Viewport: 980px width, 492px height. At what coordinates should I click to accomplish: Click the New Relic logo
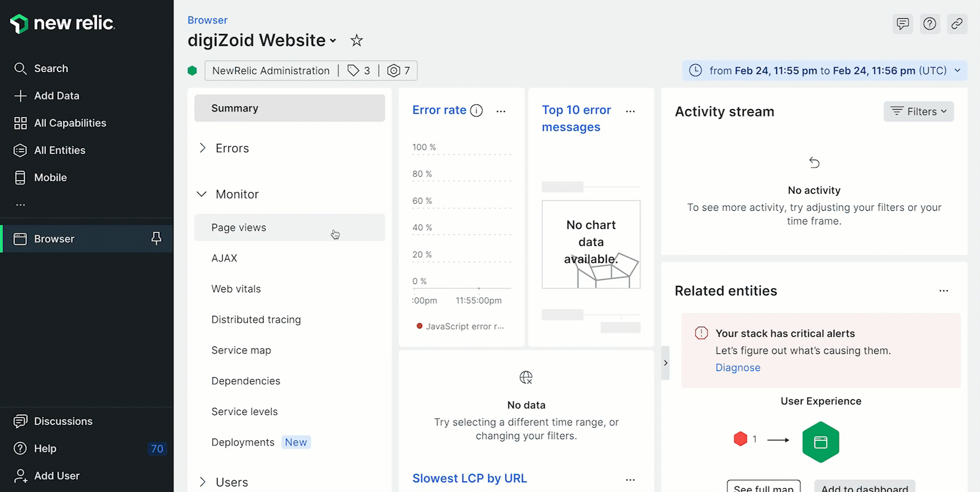pos(62,23)
